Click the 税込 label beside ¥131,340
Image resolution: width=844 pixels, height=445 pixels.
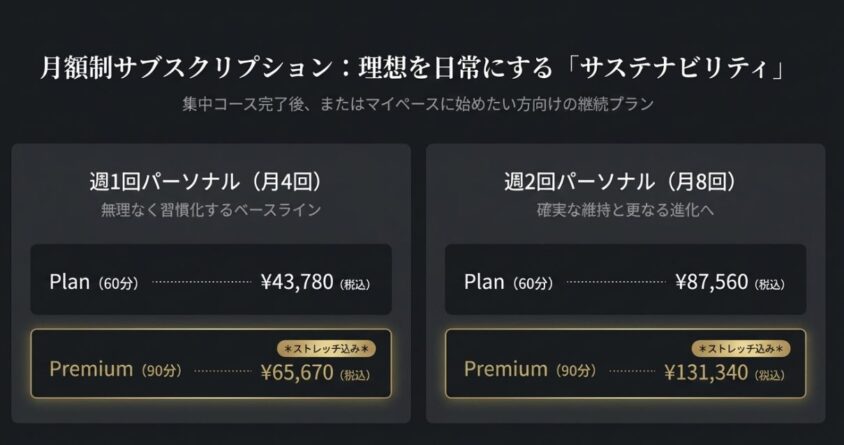pyautogui.click(x=770, y=376)
